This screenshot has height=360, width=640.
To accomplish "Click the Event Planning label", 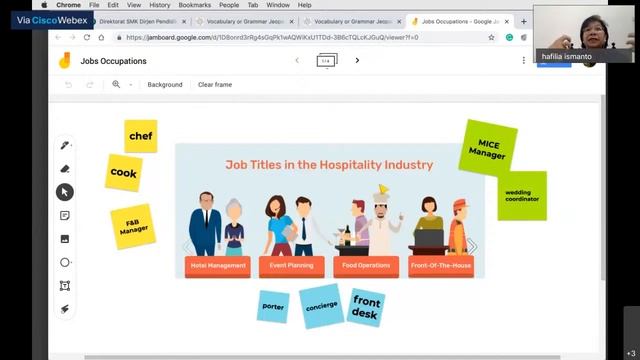I will (291, 266).
